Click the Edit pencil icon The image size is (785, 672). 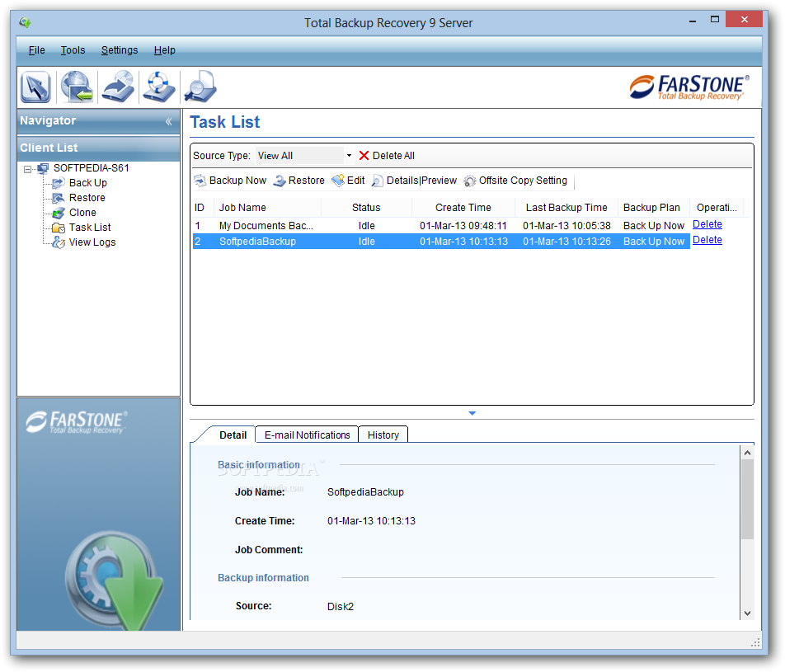click(x=338, y=181)
